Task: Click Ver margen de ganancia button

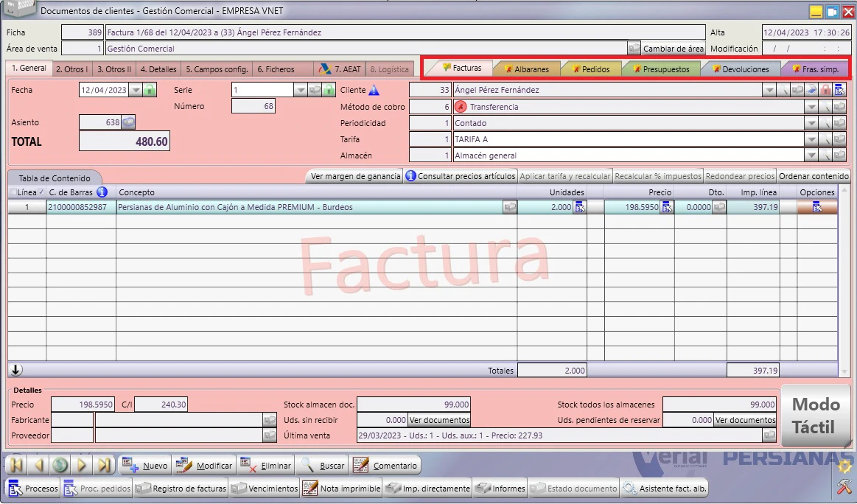Action: 356,176
